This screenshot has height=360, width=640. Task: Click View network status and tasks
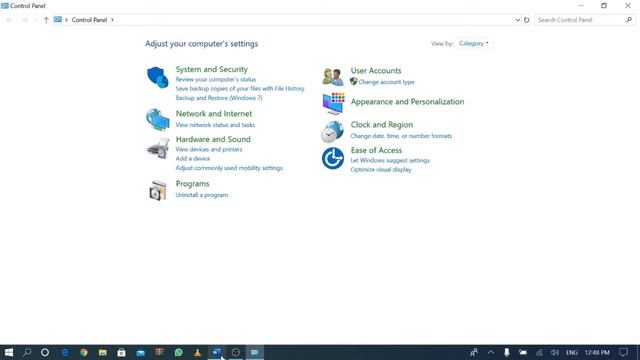[215, 125]
